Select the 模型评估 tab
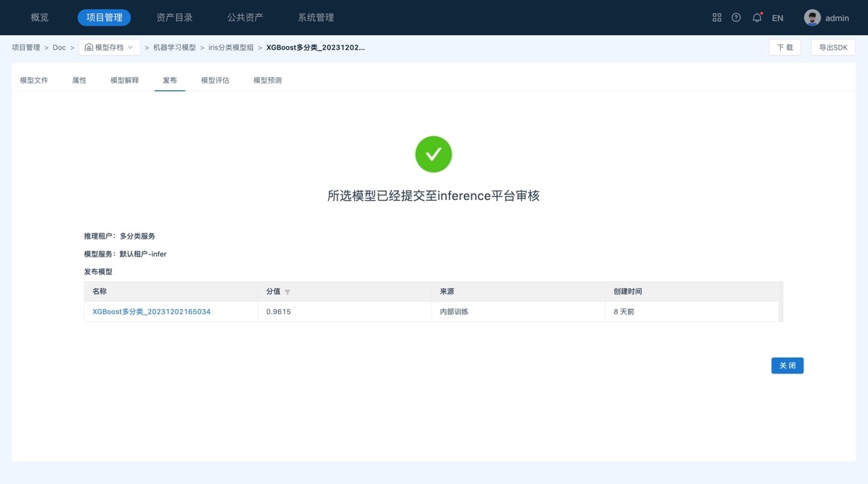Screen dimensions: 868x484 [x=215, y=80]
